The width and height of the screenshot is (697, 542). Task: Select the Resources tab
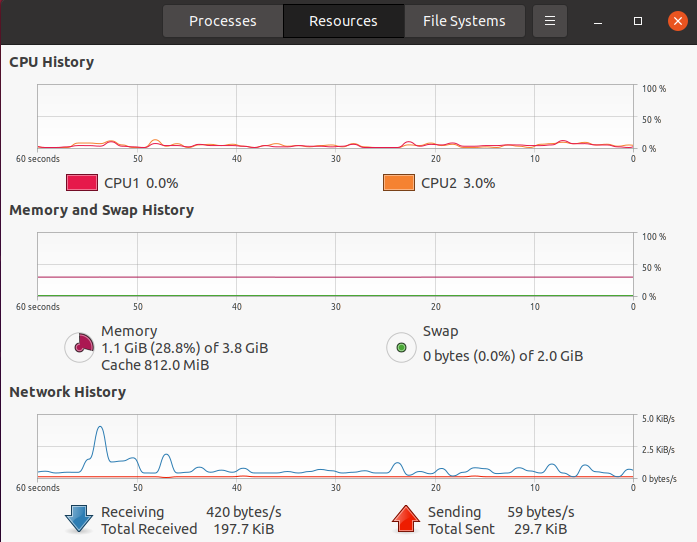pyautogui.click(x=343, y=21)
